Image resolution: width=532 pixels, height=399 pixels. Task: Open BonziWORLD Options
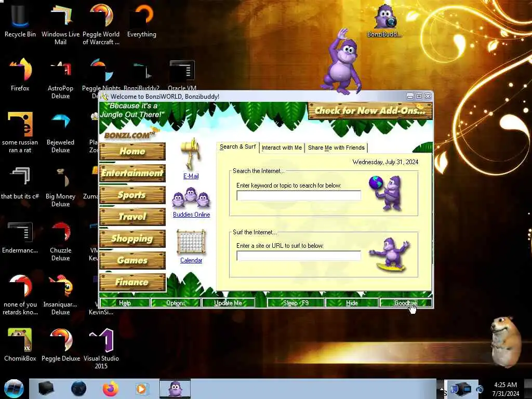click(176, 303)
